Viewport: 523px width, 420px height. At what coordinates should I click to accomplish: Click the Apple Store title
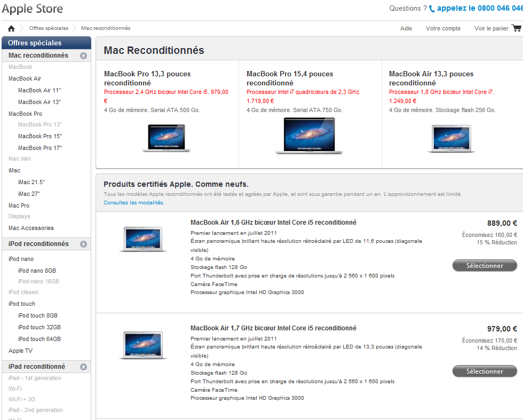click(x=33, y=9)
